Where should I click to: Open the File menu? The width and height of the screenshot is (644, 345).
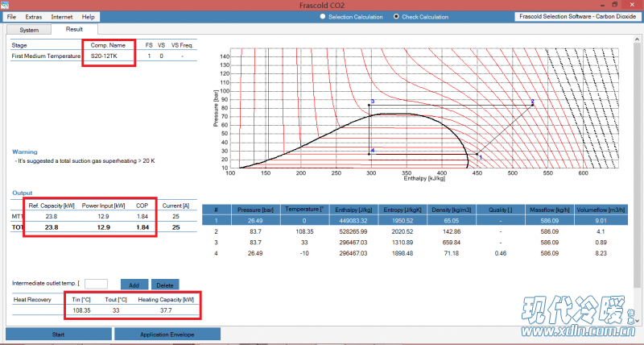pos(11,17)
